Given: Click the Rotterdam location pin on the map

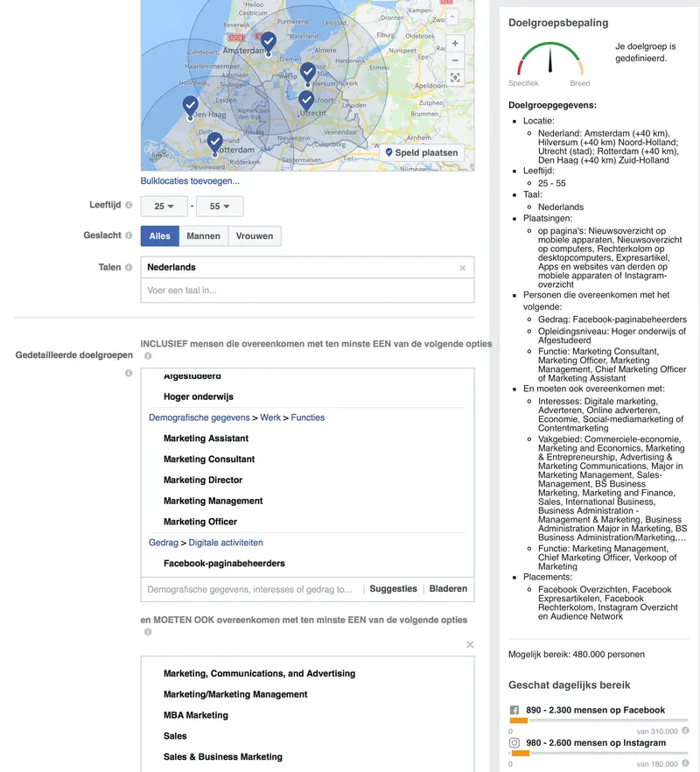Looking at the screenshot, I should (x=214, y=144).
